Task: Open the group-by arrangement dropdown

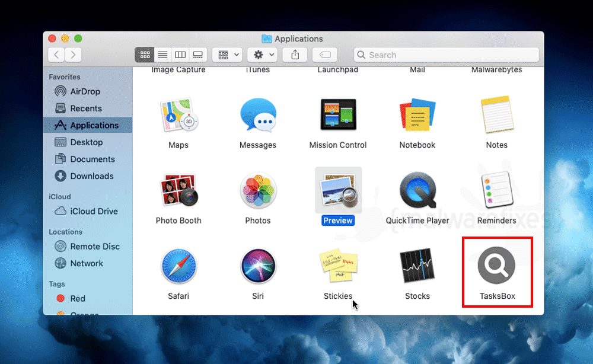Action: pyautogui.click(x=227, y=55)
